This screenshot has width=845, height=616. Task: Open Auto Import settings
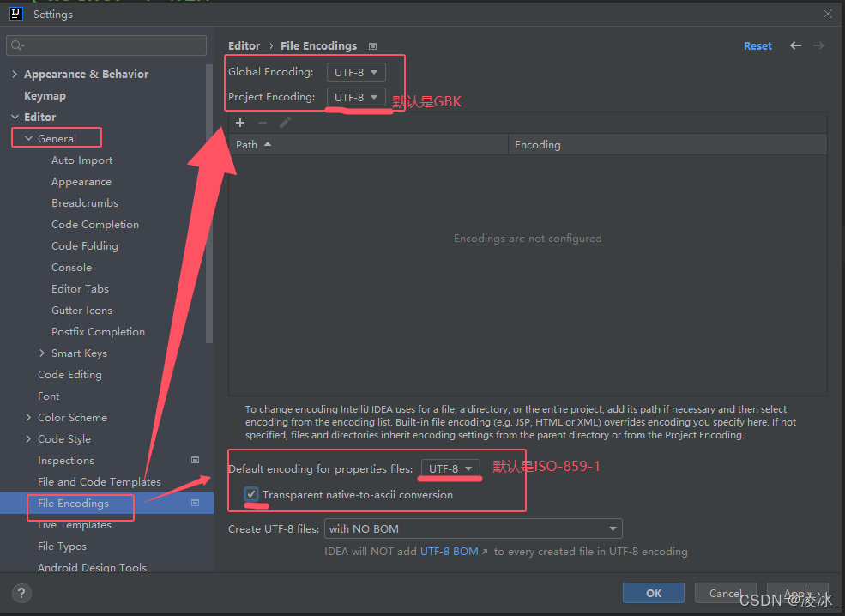[81, 160]
